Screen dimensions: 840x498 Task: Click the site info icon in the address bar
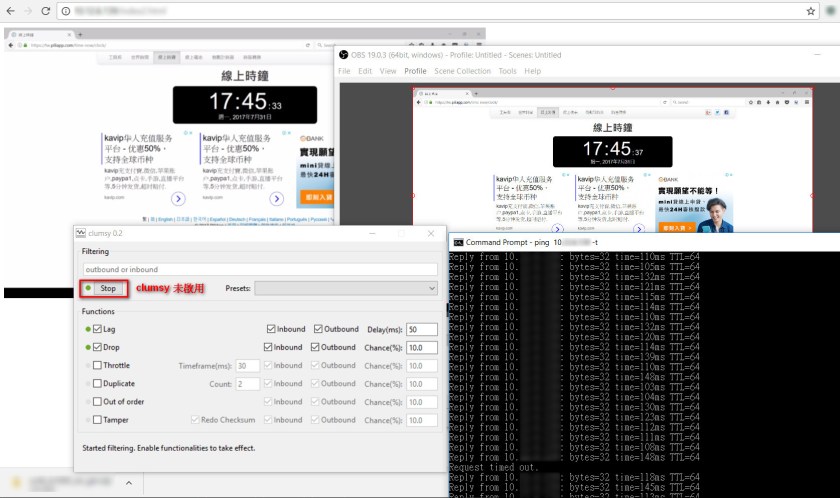coord(66,11)
